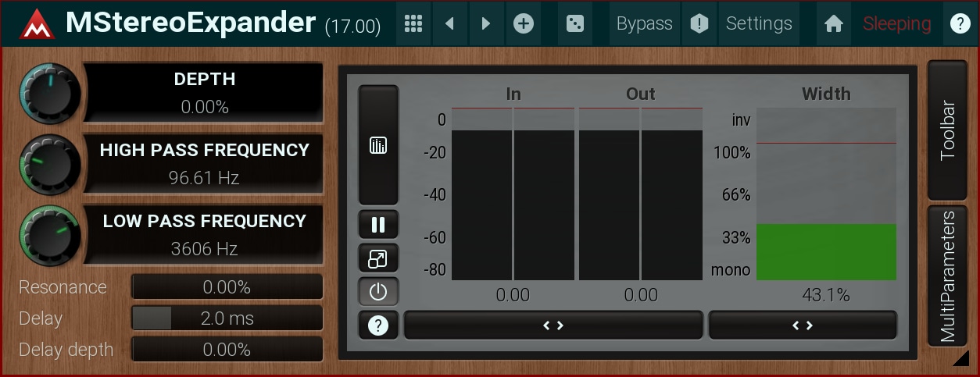This screenshot has height=377, width=980.
Task: Click the home icon
Action: (x=834, y=23)
